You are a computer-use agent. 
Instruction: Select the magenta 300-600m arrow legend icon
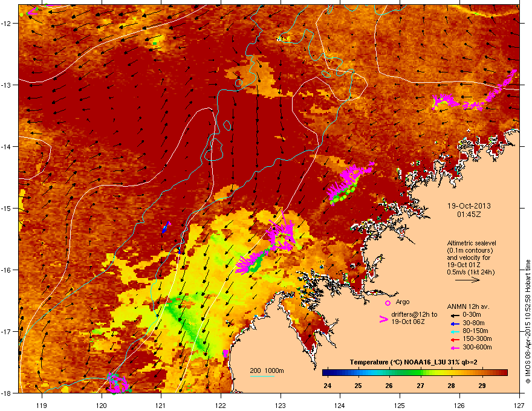(x=455, y=348)
